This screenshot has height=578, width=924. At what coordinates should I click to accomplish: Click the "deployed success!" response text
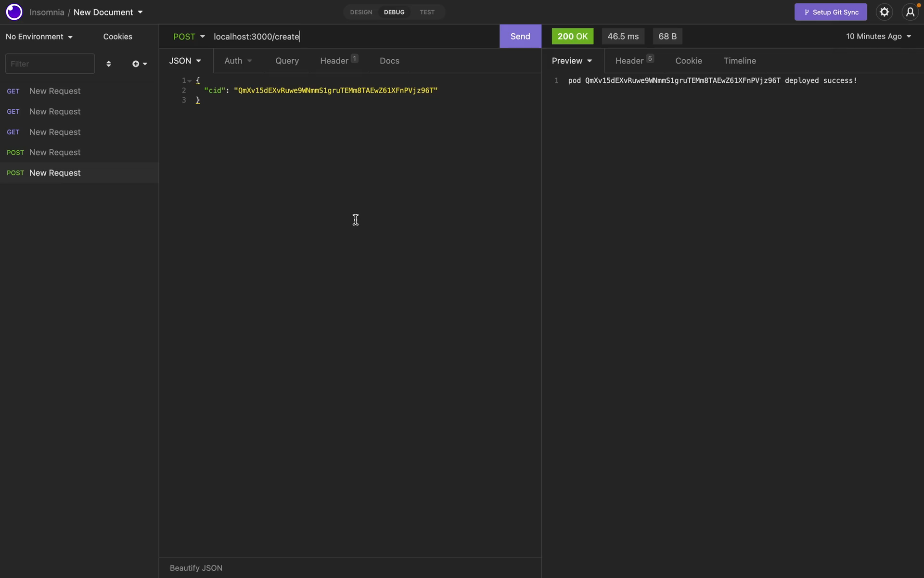click(821, 80)
